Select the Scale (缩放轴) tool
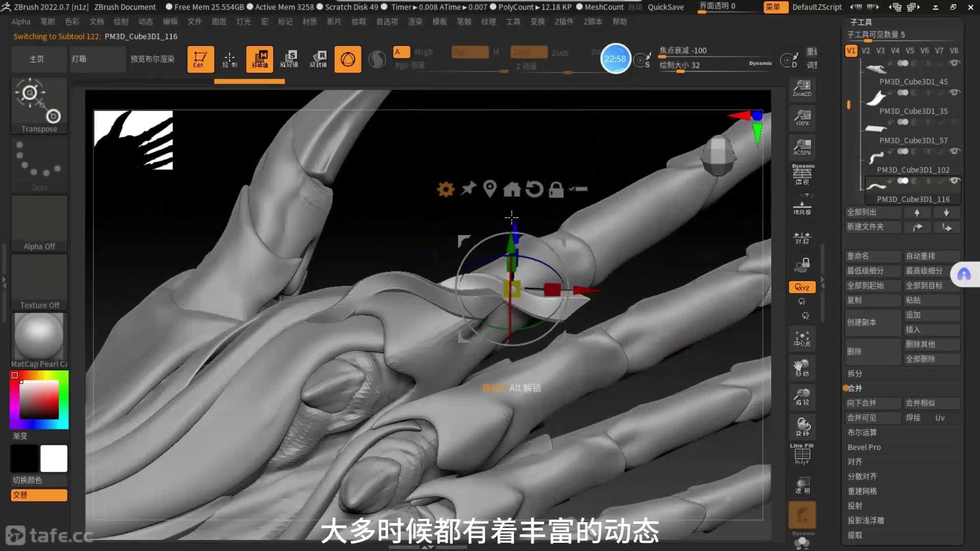The width and height of the screenshot is (980, 551). tap(289, 59)
